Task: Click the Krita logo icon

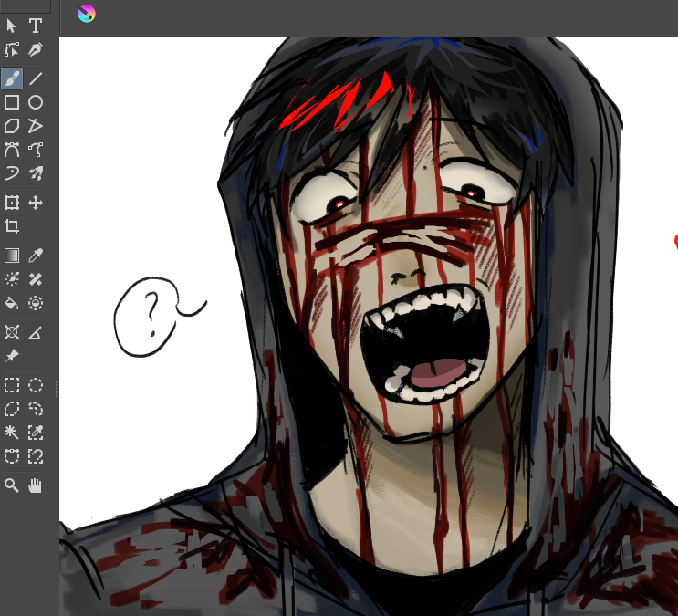Action: (x=87, y=14)
